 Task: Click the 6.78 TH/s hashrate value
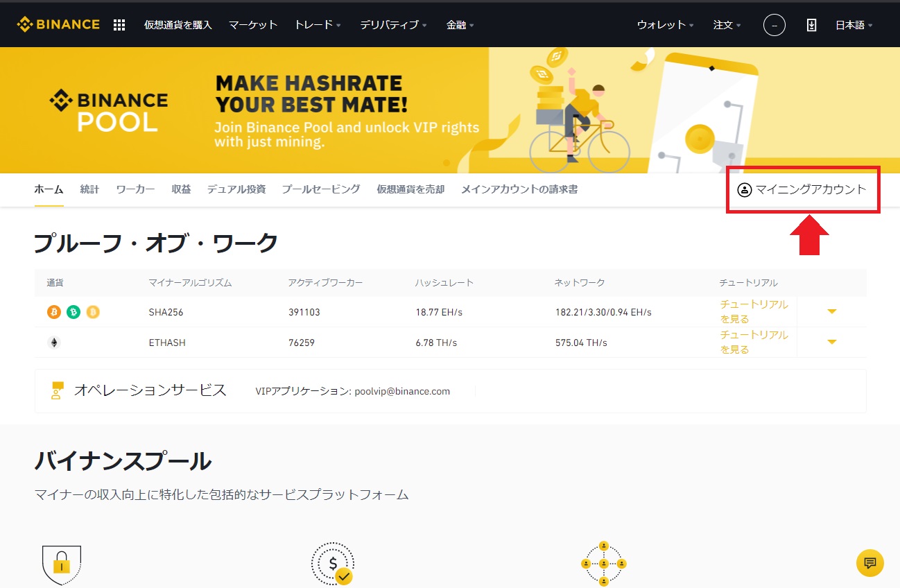pos(436,343)
